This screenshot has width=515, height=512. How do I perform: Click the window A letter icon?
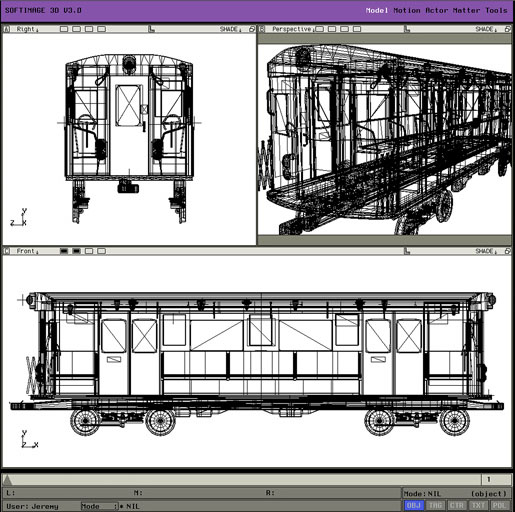point(6,29)
